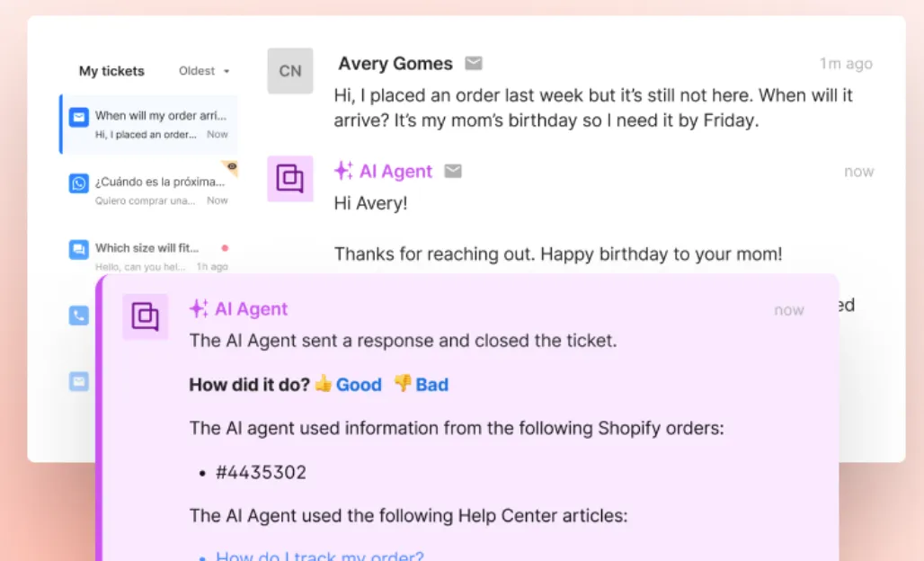Click the CN customer avatar
Screen dimensions: 924x561
click(x=290, y=71)
